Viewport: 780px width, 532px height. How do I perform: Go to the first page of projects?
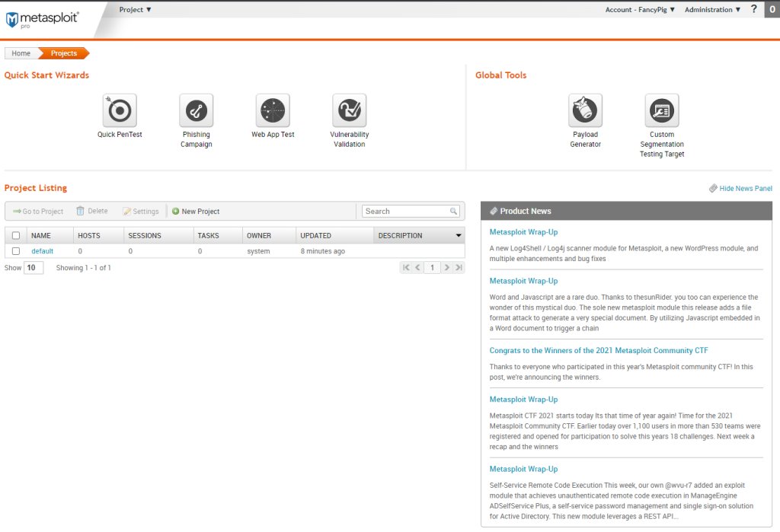tap(407, 267)
